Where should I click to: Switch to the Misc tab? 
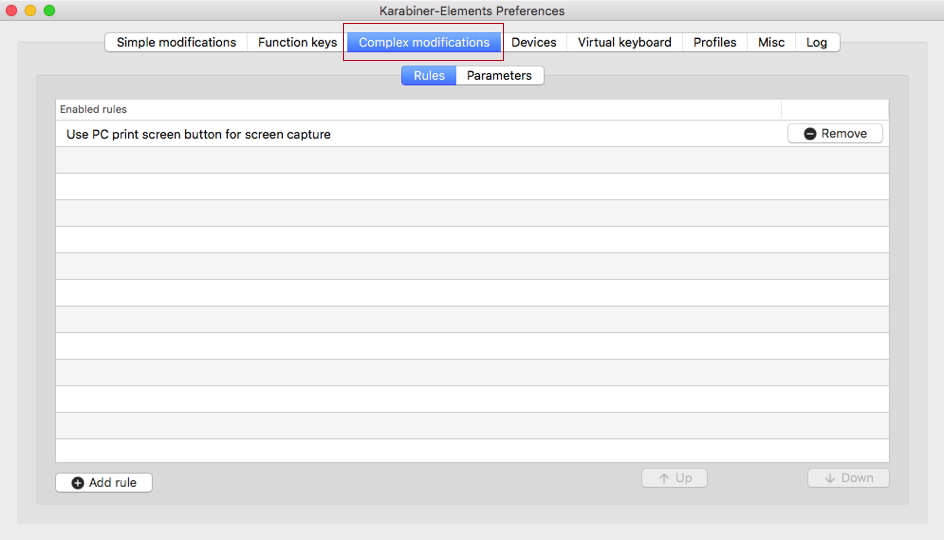[771, 42]
